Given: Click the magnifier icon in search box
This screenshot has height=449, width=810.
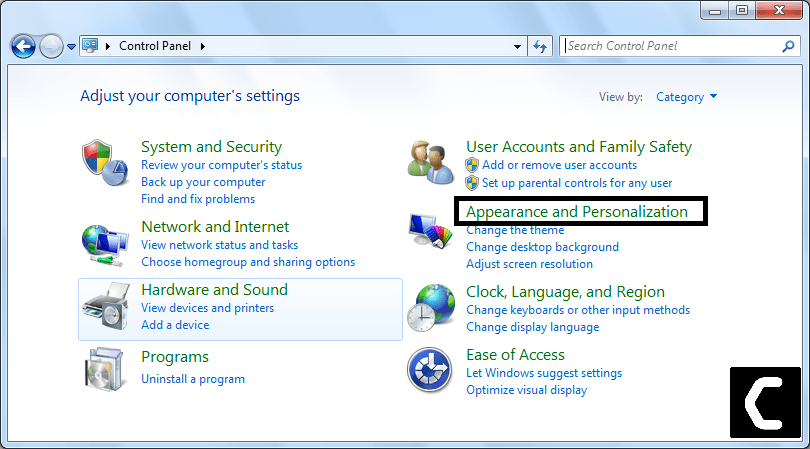Looking at the screenshot, I should pos(788,47).
